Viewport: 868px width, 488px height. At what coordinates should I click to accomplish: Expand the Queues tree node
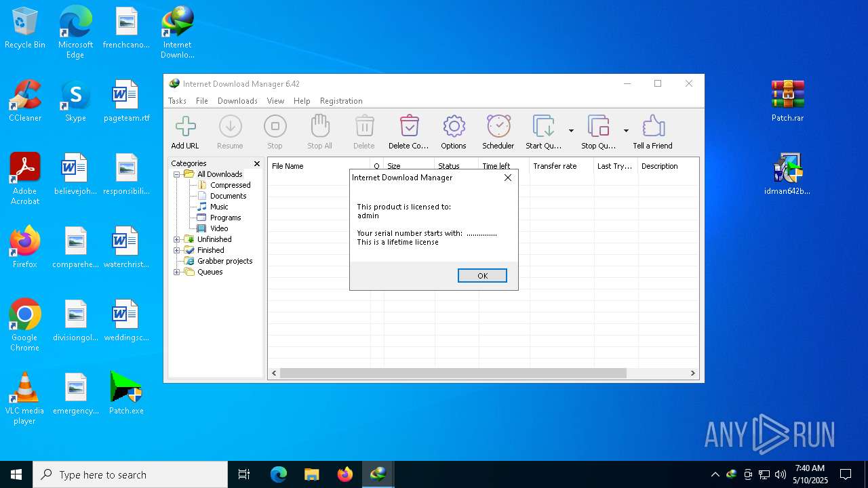tap(176, 272)
